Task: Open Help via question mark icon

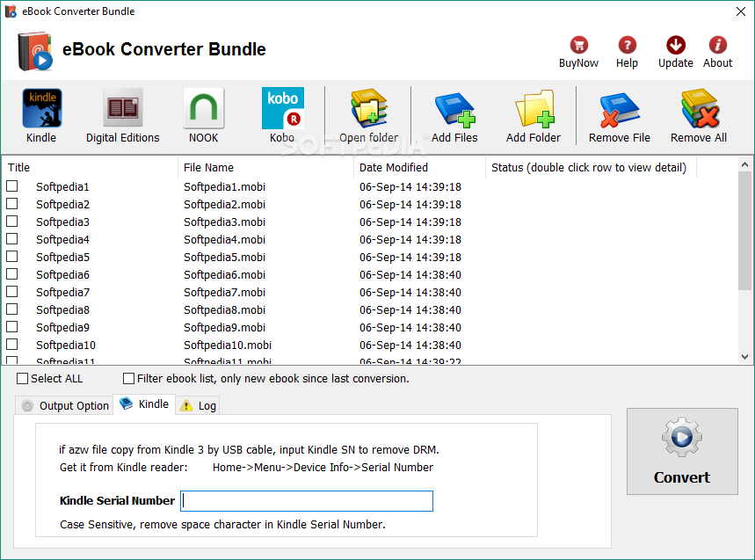Action: [x=628, y=45]
